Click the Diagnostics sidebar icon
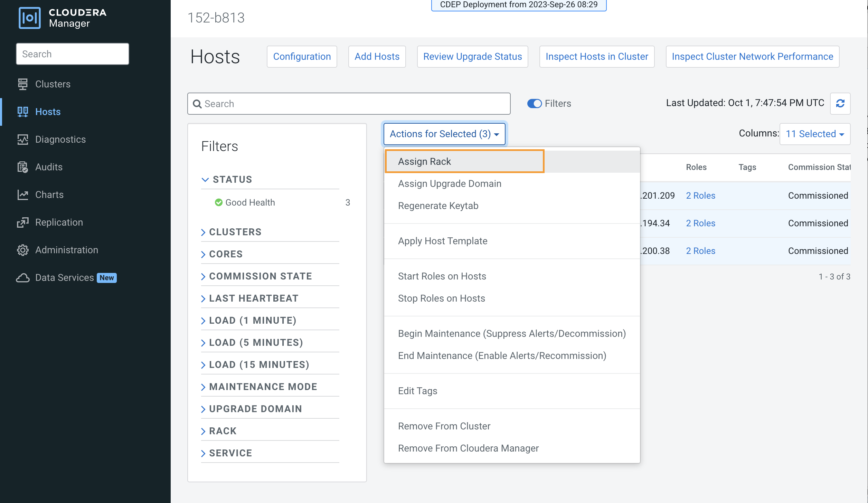 [x=23, y=140]
